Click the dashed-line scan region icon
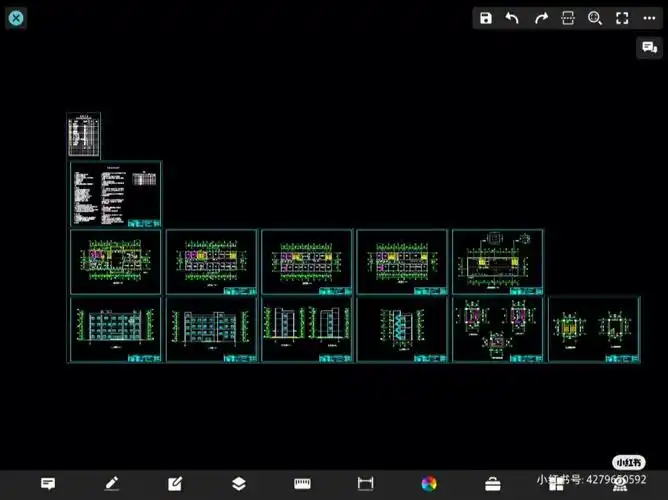The image size is (668, 500). 568,18
